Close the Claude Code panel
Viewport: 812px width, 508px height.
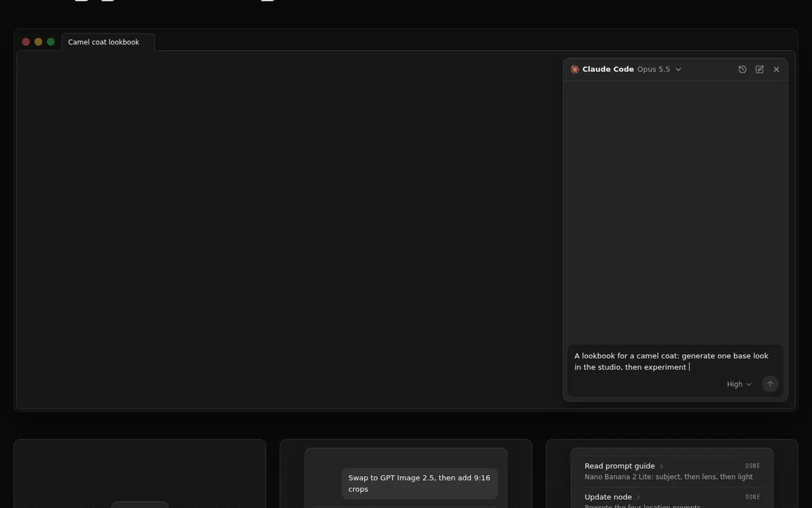[x=776, y=69]
